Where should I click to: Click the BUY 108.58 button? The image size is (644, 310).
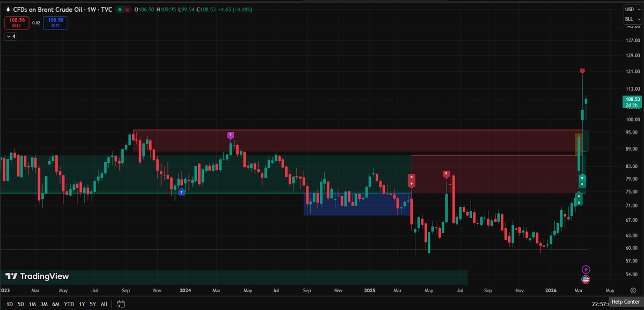coord(56,23)
